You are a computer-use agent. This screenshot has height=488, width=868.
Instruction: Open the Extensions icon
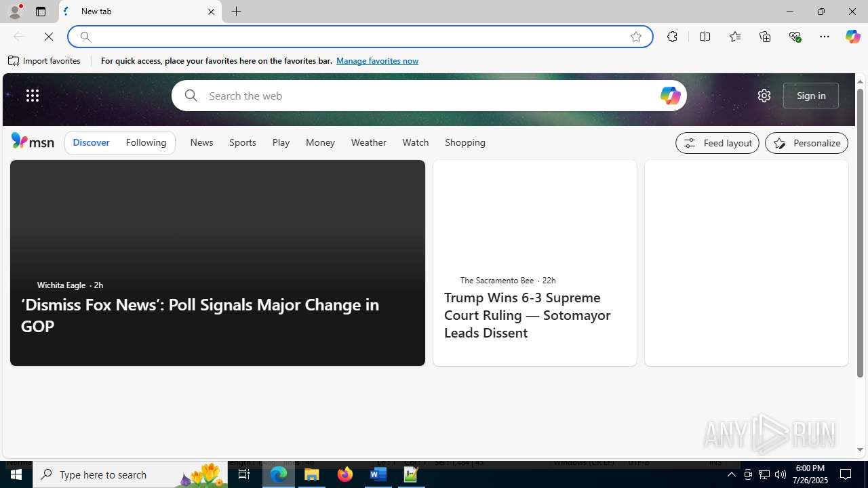(x=672, y=37)
